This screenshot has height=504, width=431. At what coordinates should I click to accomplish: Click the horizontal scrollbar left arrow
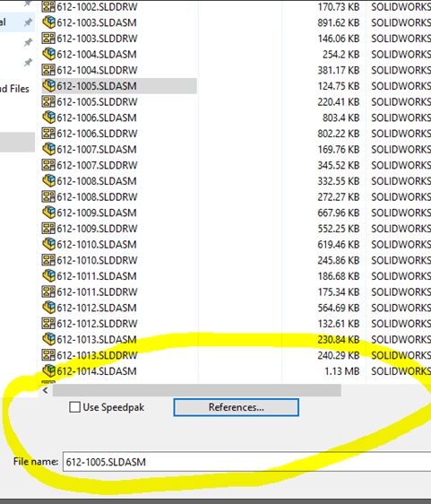tap(46, 390)
